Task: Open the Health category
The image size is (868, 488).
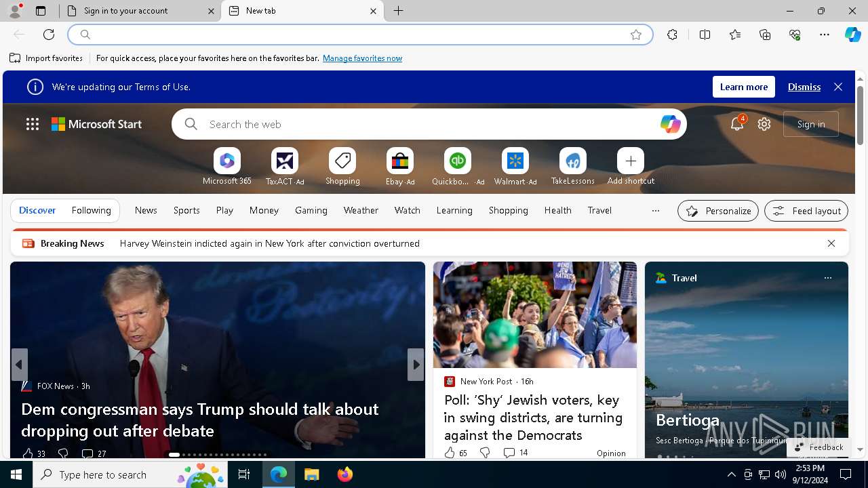Action: click(x=557, y=211)
